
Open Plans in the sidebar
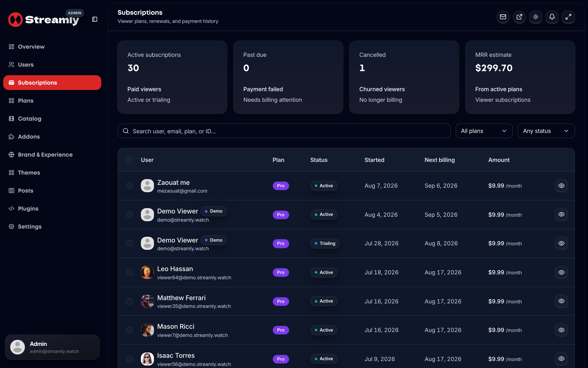[52, 101]
